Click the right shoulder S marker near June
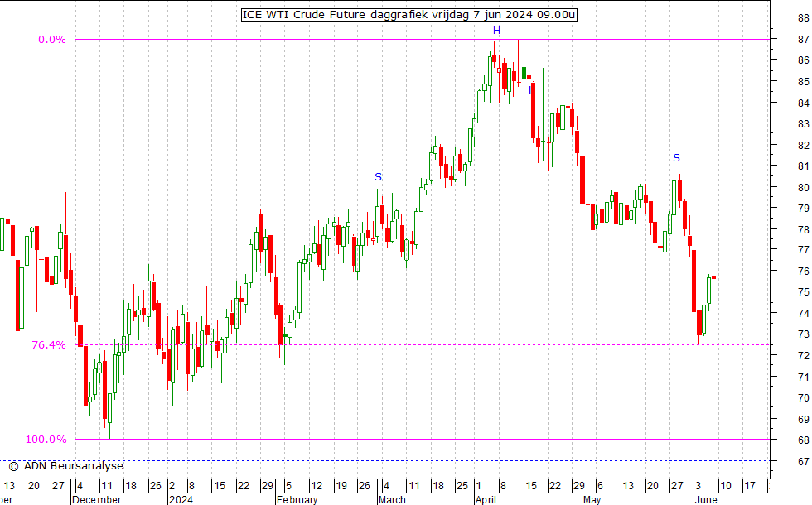 click(676, 158)
